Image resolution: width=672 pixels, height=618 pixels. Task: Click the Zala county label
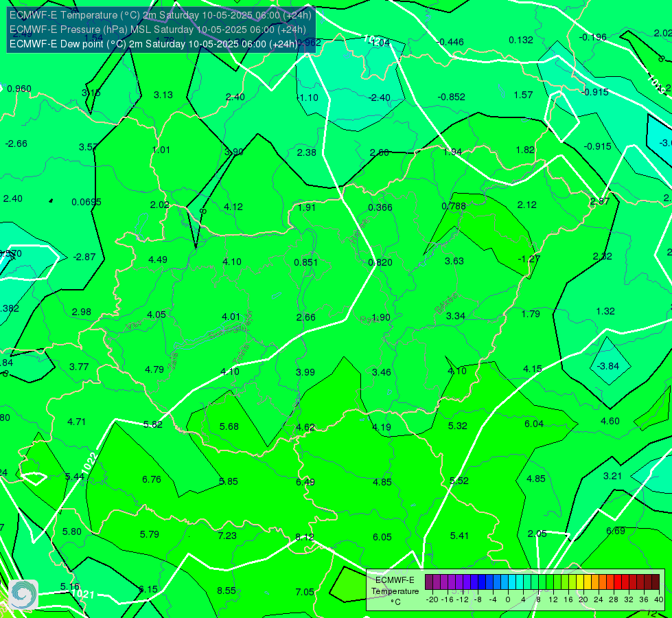point(173,360)
